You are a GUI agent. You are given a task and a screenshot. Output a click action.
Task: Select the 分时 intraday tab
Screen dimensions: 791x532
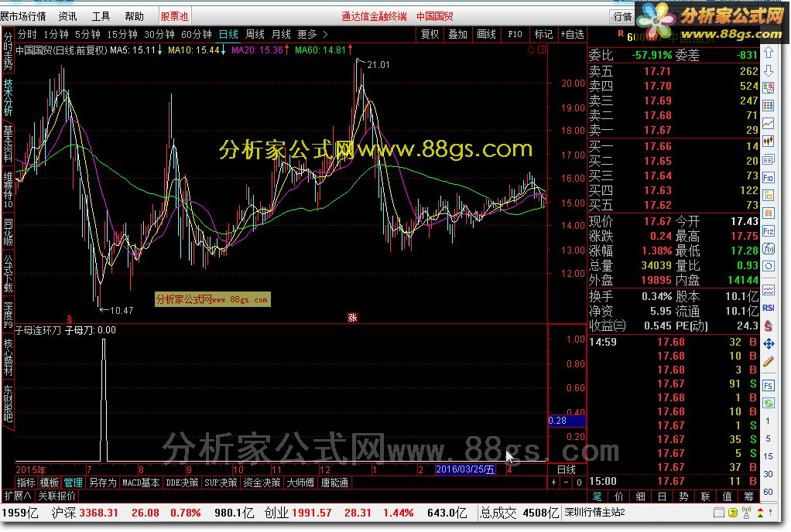27,34
